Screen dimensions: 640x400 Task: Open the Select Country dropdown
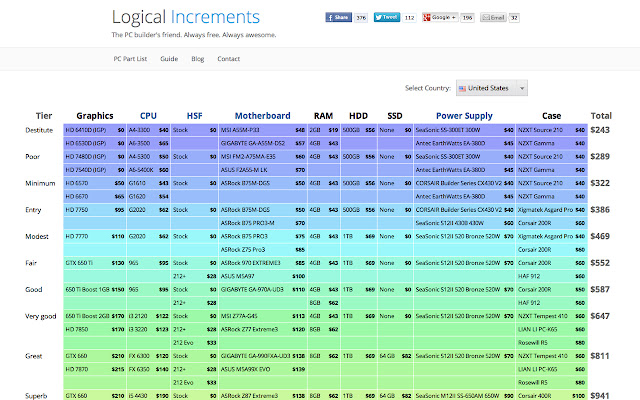tap(491, 88)
